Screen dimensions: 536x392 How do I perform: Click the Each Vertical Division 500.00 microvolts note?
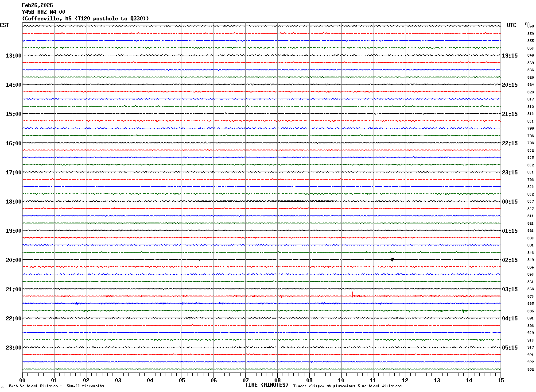[56, 386]
